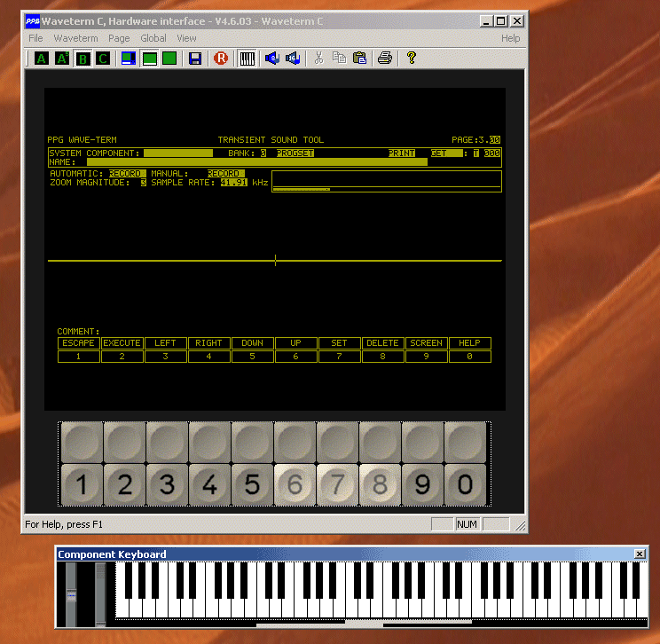Image resolution: width=660 pixels, height=644 pixels.
Task: Click the printer icon
Action: coord(385,58)
